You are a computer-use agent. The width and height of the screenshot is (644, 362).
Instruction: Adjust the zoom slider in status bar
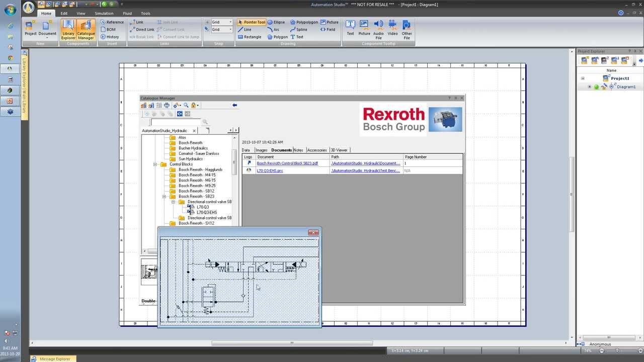(x=617, y=350)
